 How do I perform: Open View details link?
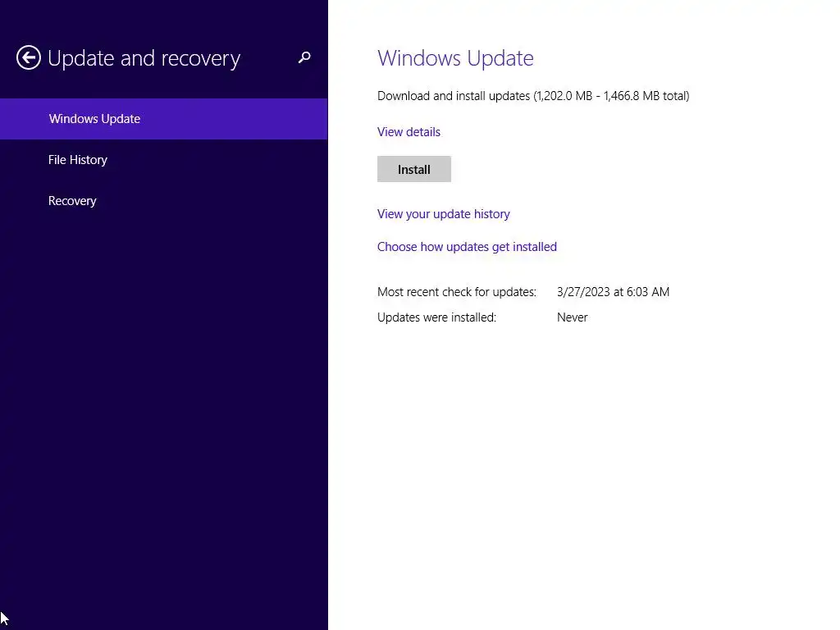pyautogui.click(x=409, y=132)
